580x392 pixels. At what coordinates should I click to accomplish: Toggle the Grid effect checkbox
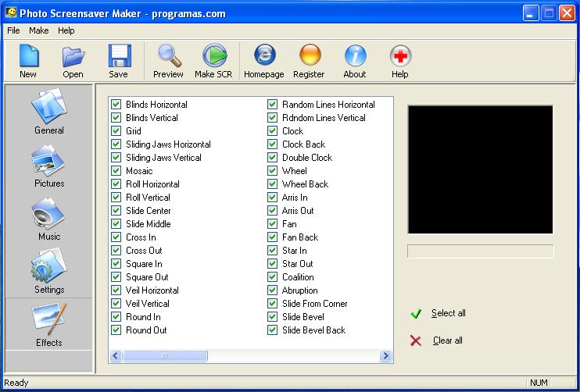[116, 130]
